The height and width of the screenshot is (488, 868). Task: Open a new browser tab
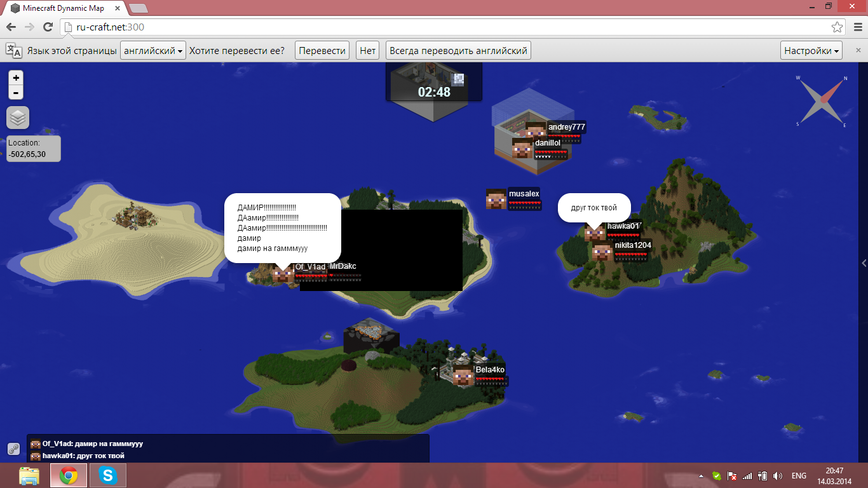coord(139,8)
